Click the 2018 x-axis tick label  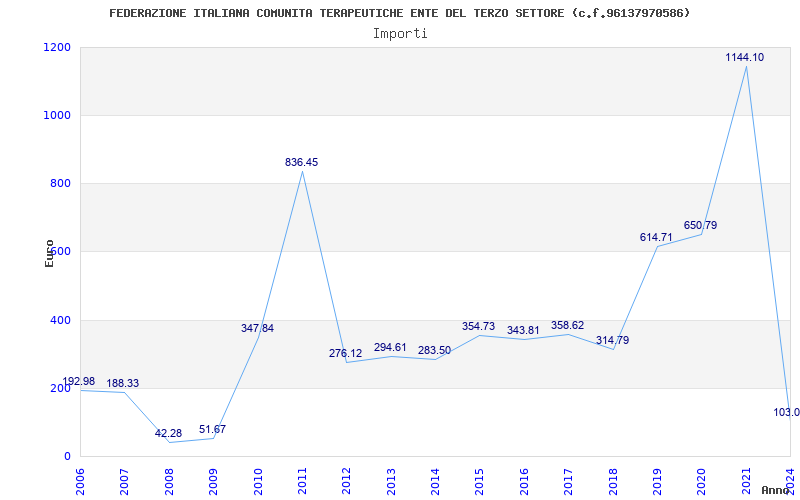(x=613, y=481)
